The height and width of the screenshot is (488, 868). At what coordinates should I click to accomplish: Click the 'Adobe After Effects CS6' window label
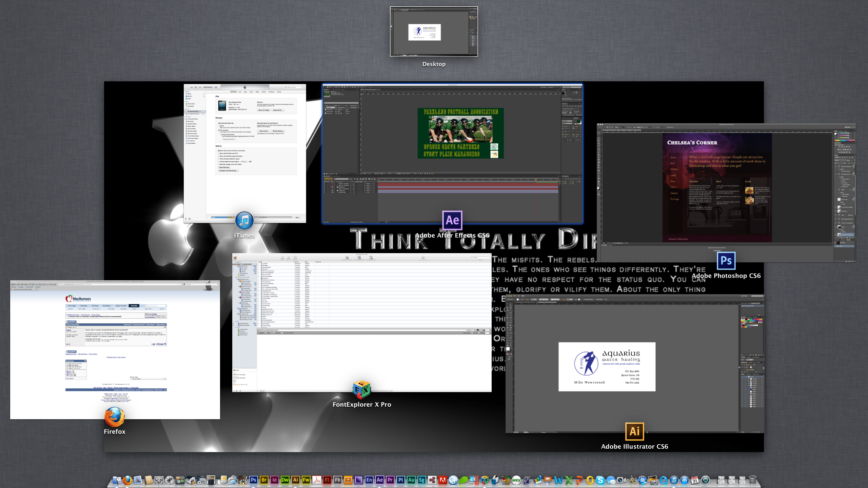point(452,235)
